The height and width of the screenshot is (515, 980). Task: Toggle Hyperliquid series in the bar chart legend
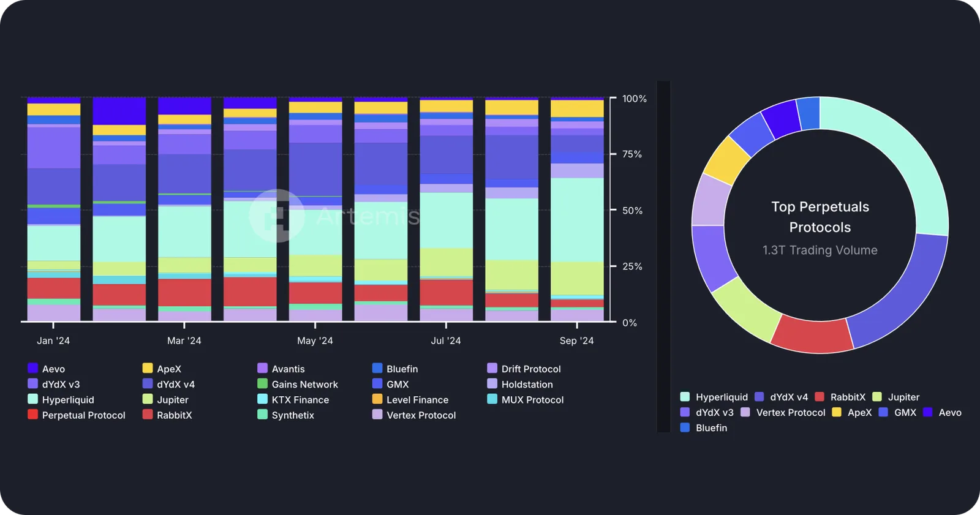coord(61,399)
